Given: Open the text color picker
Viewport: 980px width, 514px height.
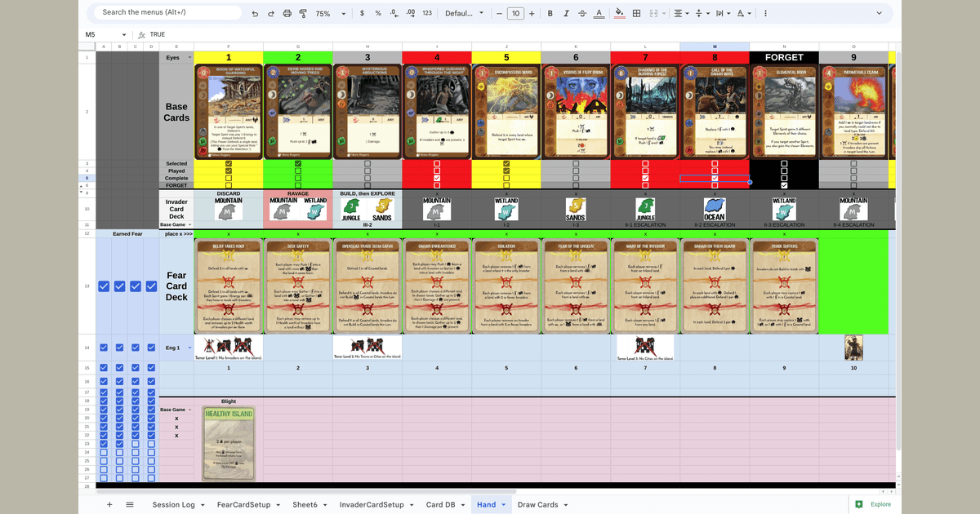Looking at the screenshot, I should click(x=599, y=13).
